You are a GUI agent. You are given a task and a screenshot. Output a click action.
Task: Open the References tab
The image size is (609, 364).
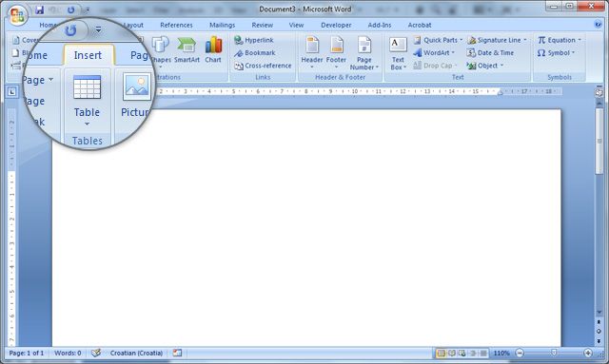(176, 25)
